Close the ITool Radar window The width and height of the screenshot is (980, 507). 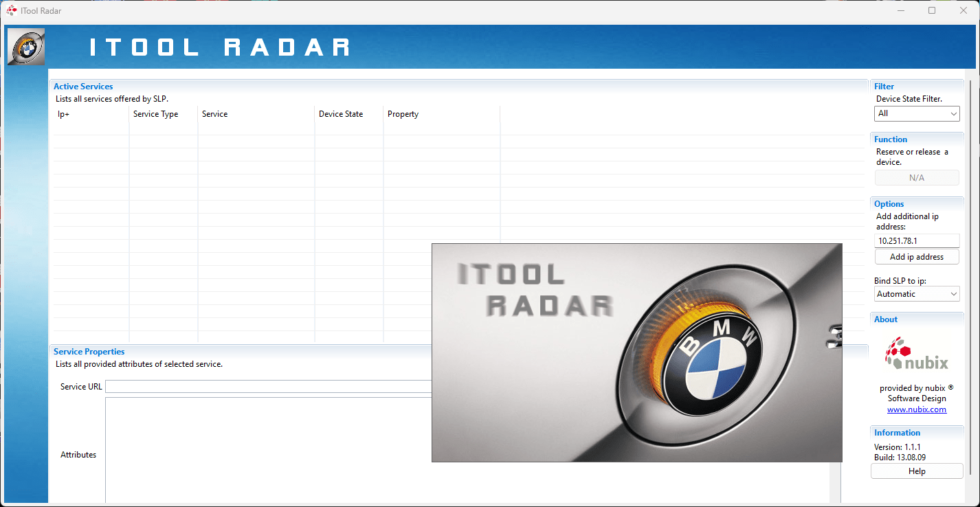(x=963, y=10)
